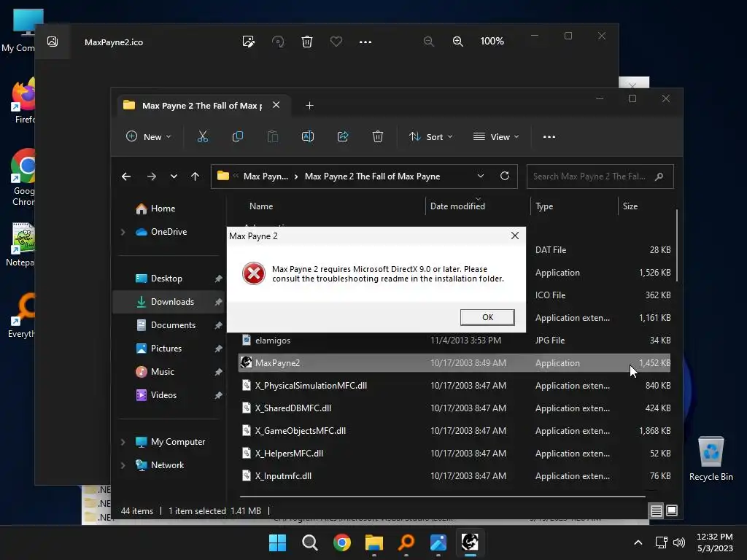Add a new Explorer tab
The height and width of the screenshot is (560, 747).
point(309,105)
